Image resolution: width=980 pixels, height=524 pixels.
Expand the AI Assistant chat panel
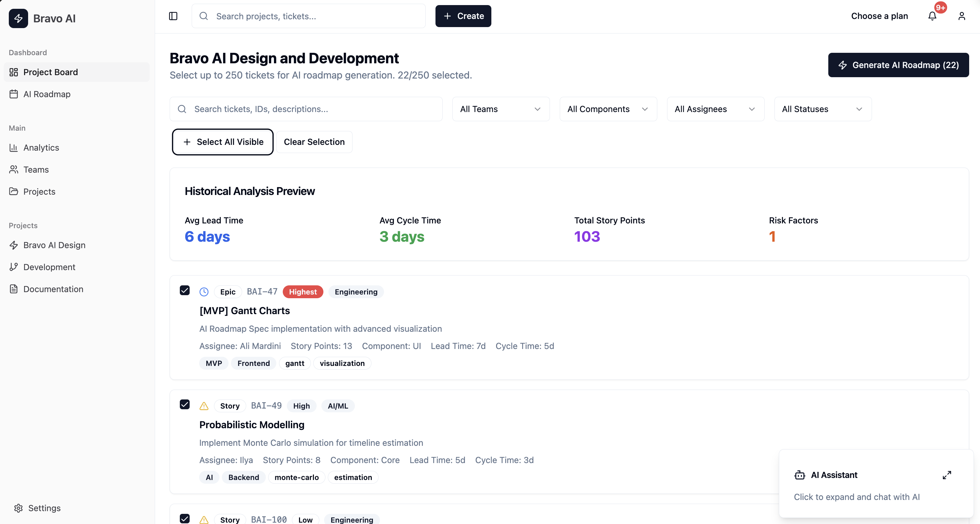click(946, 475)
